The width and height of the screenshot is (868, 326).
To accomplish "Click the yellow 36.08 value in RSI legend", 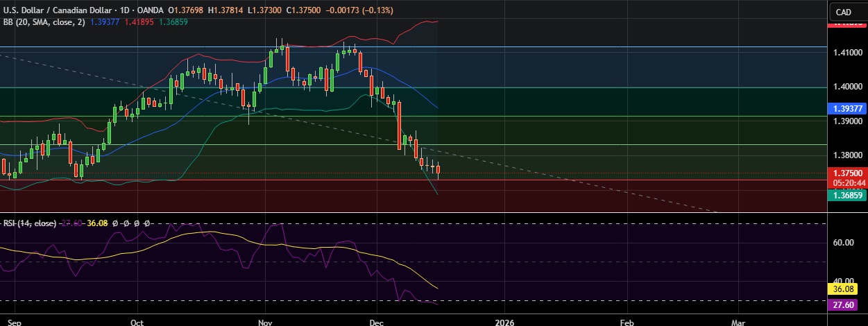I will click(96, 223).
